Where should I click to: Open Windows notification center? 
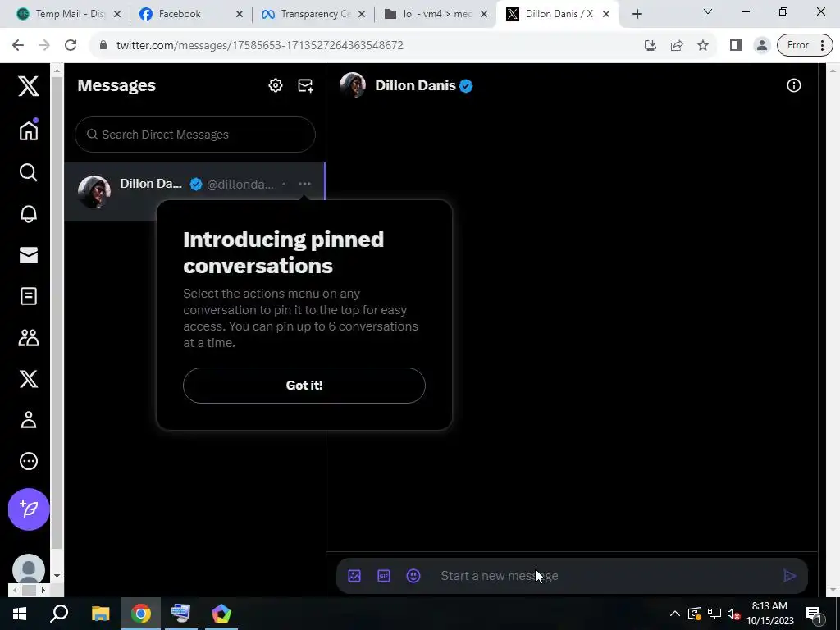[815, 614]
